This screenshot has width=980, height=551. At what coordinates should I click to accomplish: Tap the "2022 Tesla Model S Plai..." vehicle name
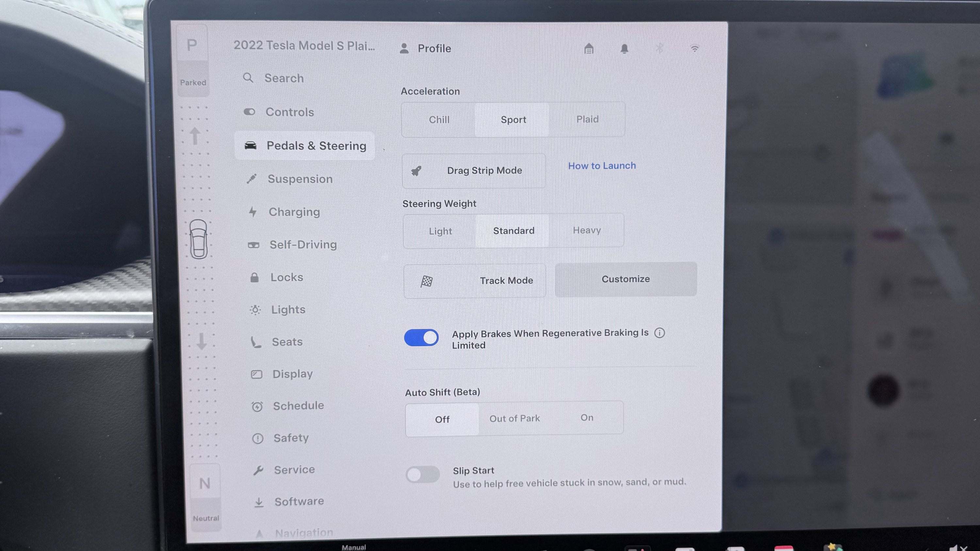[x=304, y=46]
